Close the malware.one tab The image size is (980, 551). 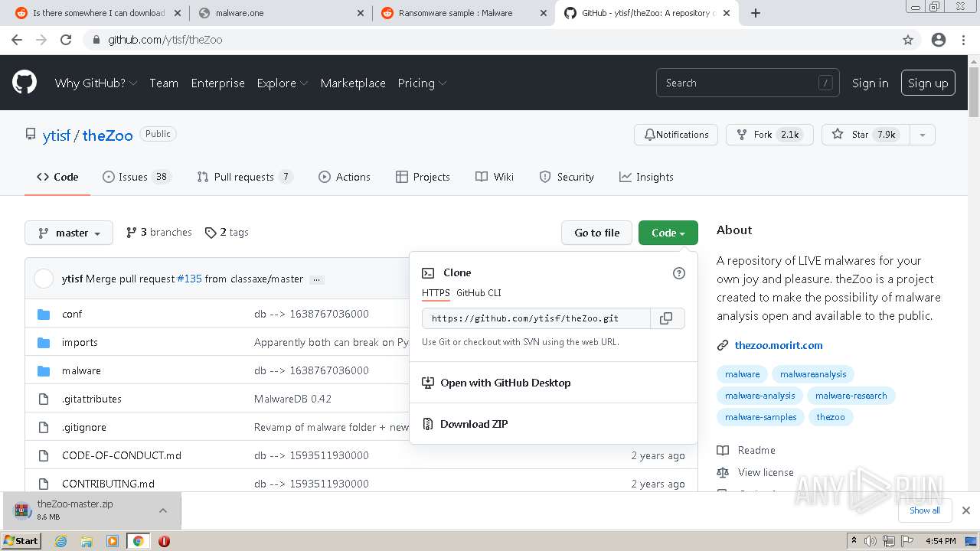[x=361, y=13]
